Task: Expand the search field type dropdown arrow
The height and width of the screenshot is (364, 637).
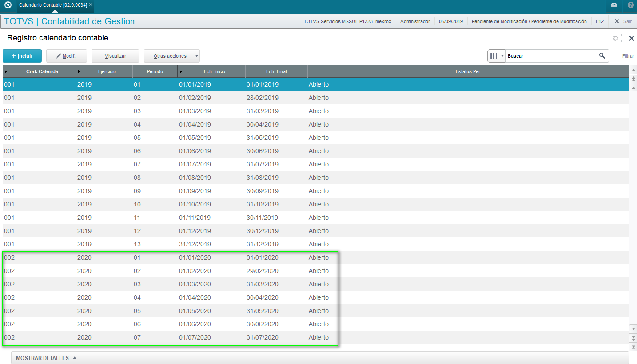Action: click(502, 56)
